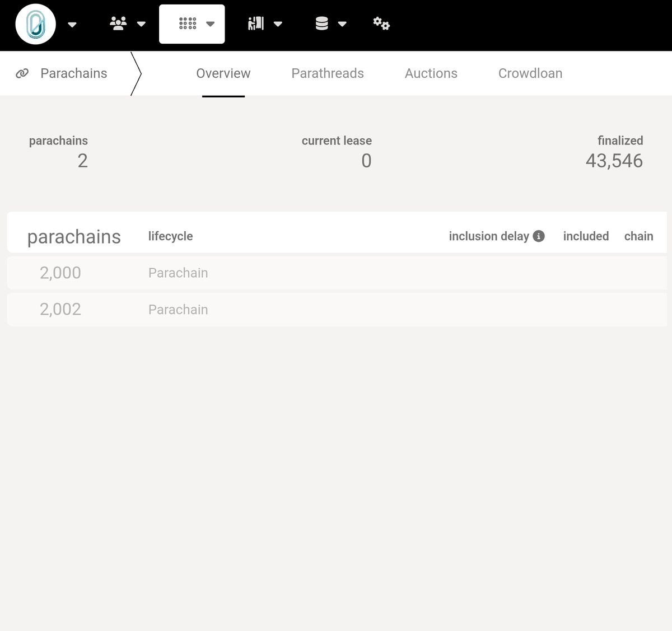Click the lifecycle Parachain cell for 2,000
This screenshot has width=672, height=631.
point(178,273)
